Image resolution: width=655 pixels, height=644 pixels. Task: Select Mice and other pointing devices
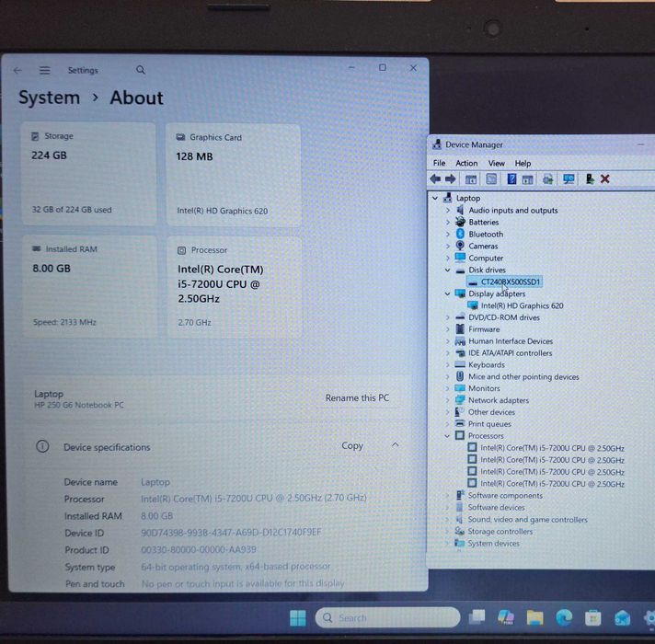point(523,376)
